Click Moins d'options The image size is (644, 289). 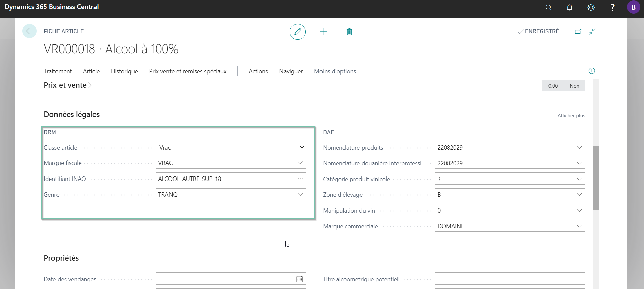click(x=335, y=71)
